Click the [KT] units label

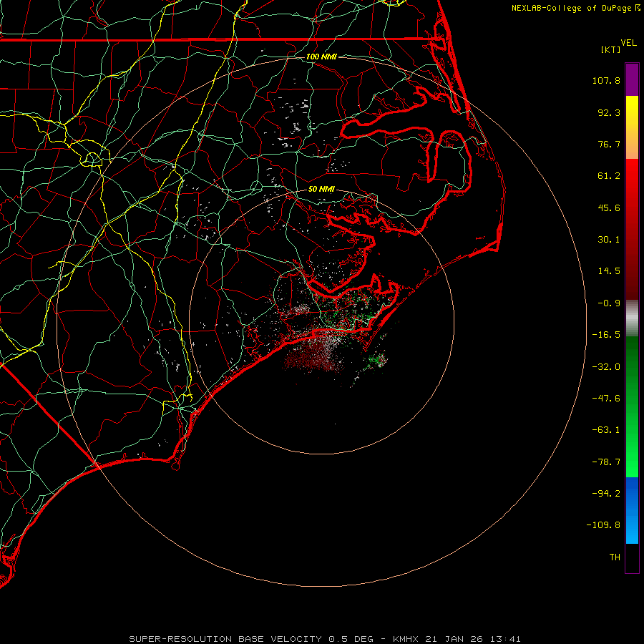(x=611, y=49)
